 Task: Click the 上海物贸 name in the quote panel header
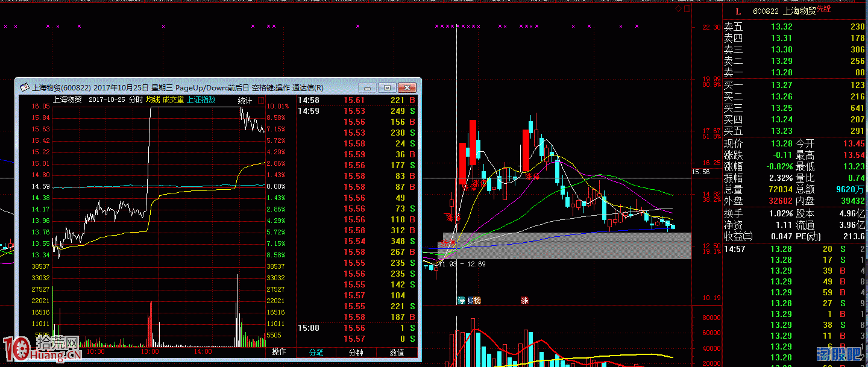(x=799, y=11)
